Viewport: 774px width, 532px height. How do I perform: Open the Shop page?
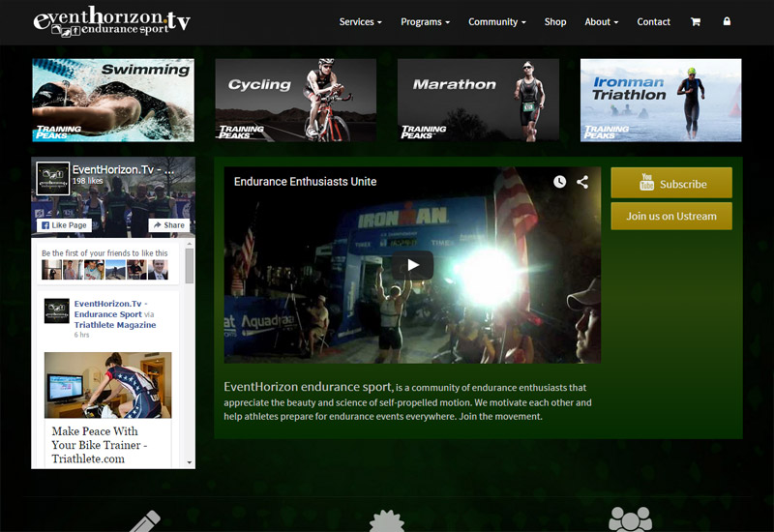[x=555, y=21]
